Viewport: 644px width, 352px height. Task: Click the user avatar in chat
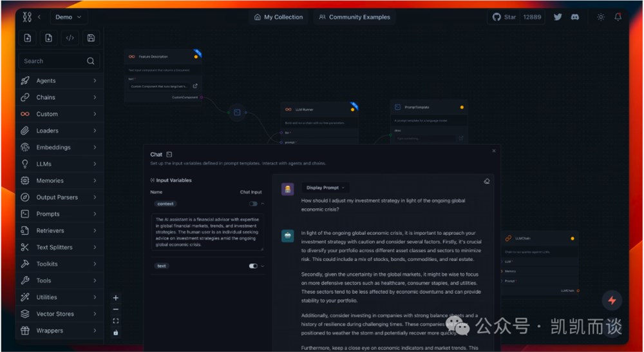point(287,189)
